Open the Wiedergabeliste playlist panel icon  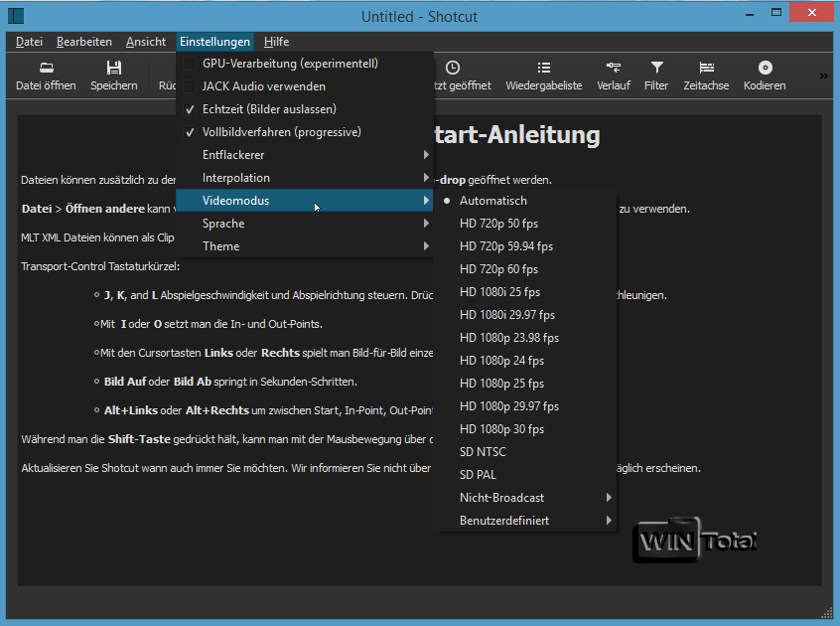[543, 69]
